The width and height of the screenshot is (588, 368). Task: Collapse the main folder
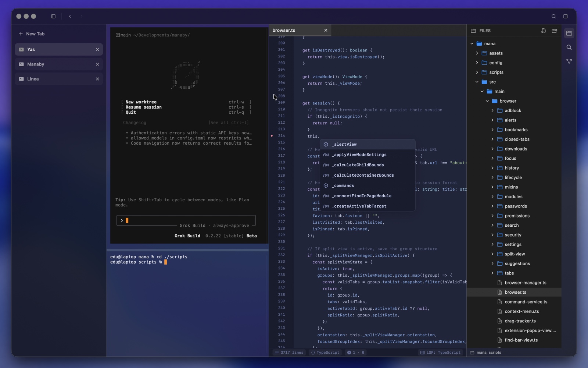coord(482,91)
